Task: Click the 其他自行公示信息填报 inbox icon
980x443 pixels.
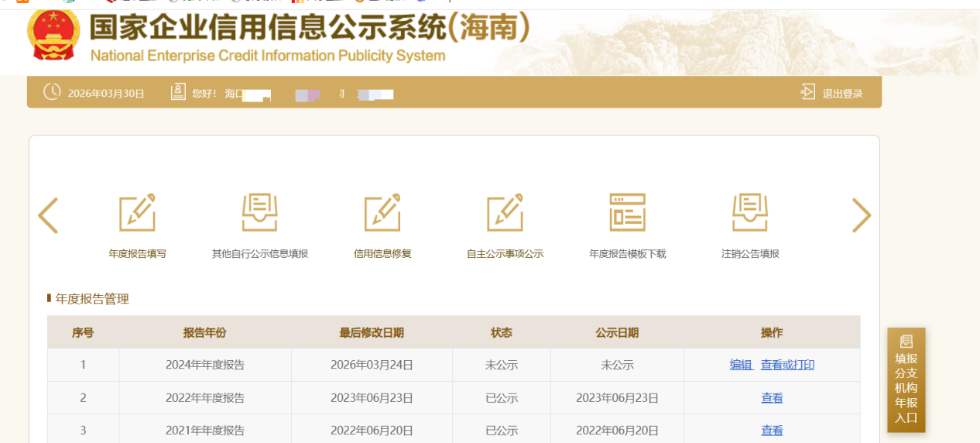Action: (x=259, y=213)
